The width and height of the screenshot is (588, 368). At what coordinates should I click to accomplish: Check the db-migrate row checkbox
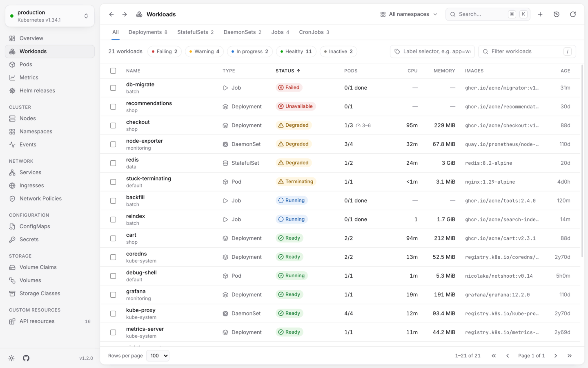click(x=113, y=88)
